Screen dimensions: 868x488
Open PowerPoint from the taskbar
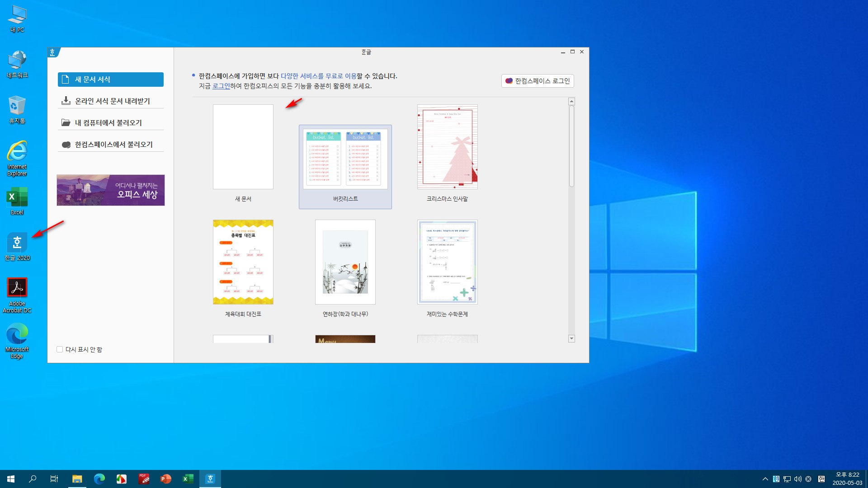click(166, 479)
